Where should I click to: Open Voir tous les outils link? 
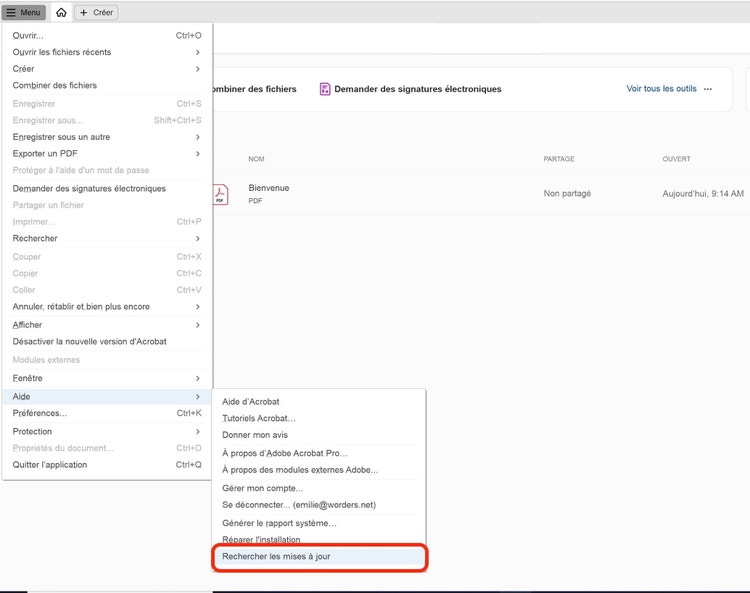tap(661, 89)
